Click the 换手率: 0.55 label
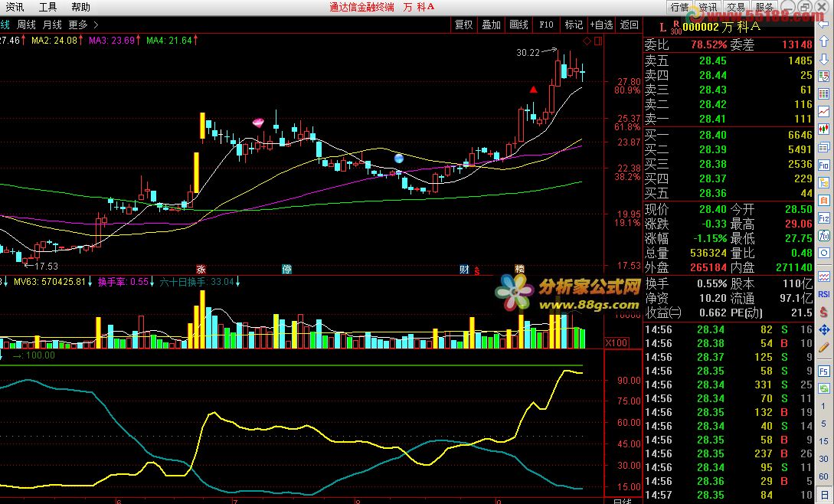The image size is (834, 504). pyautogui.click(x=123, y=282)
